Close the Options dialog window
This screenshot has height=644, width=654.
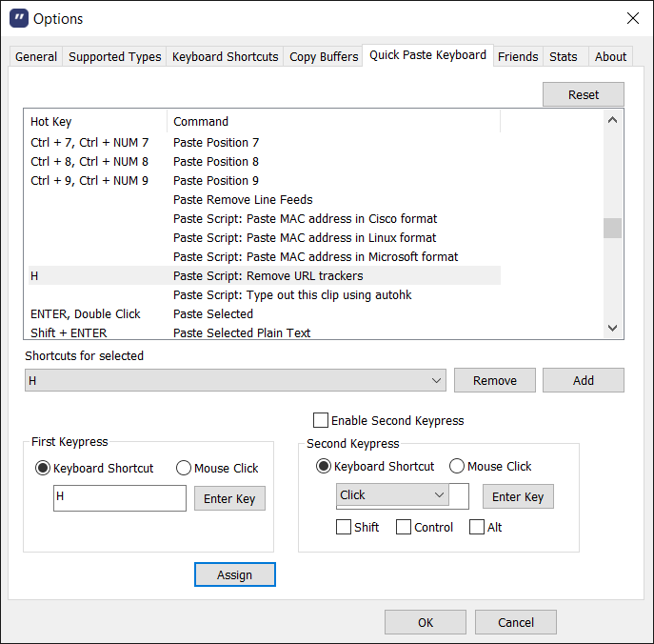632,18
